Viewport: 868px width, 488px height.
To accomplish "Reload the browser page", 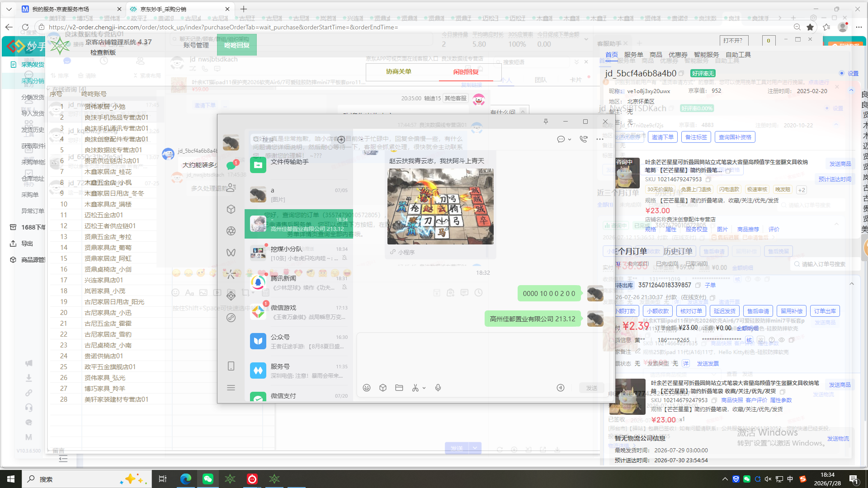I will (x=25, y=27).
